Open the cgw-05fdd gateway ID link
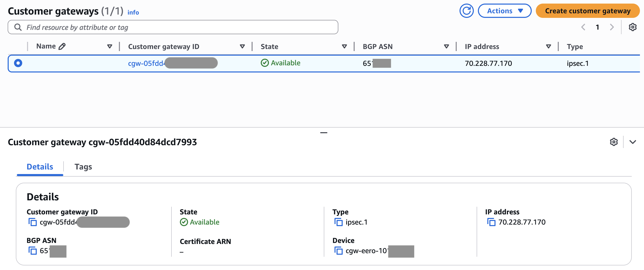 point(146,63)
